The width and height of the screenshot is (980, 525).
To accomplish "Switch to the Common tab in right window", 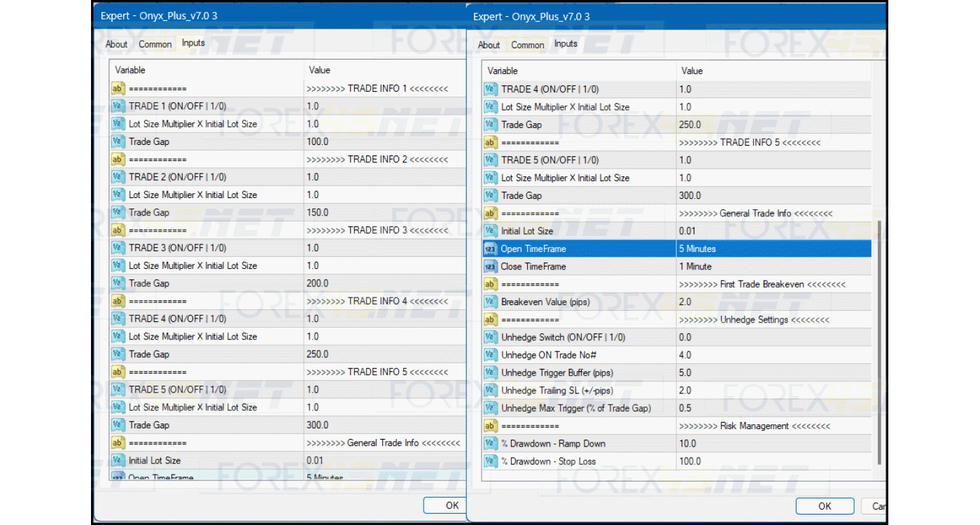I will click(527, 45).
